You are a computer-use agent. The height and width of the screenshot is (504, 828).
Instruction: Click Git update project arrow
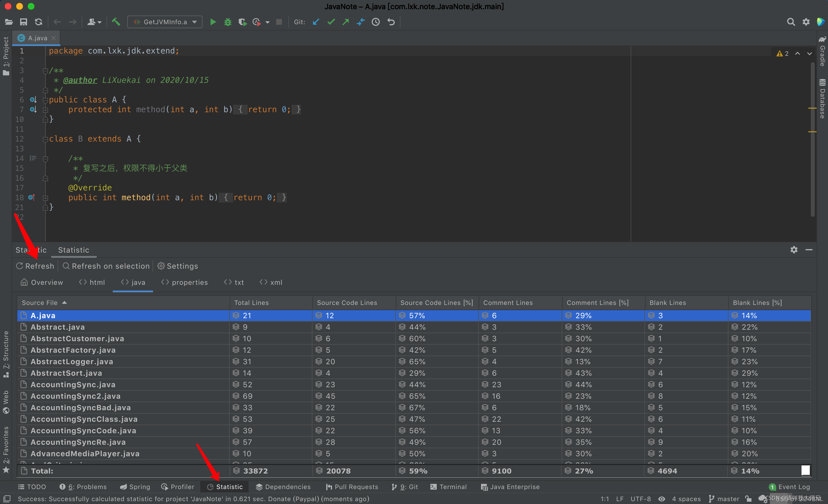316,22
